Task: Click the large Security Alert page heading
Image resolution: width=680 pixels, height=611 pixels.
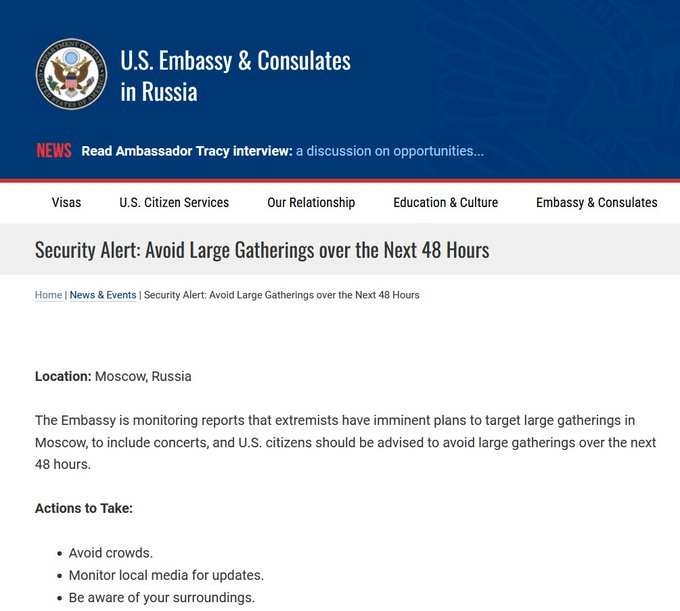Action: [x=262, y=249]
